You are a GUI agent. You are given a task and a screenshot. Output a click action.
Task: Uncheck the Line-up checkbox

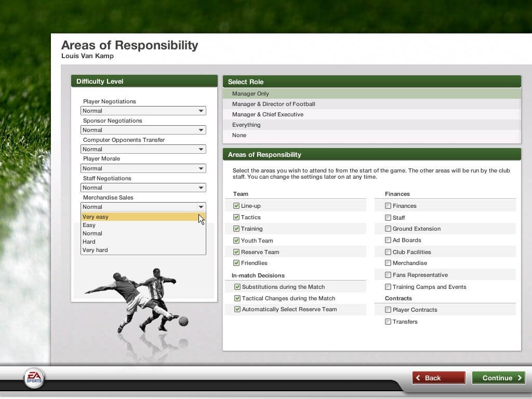coord(236,206)
